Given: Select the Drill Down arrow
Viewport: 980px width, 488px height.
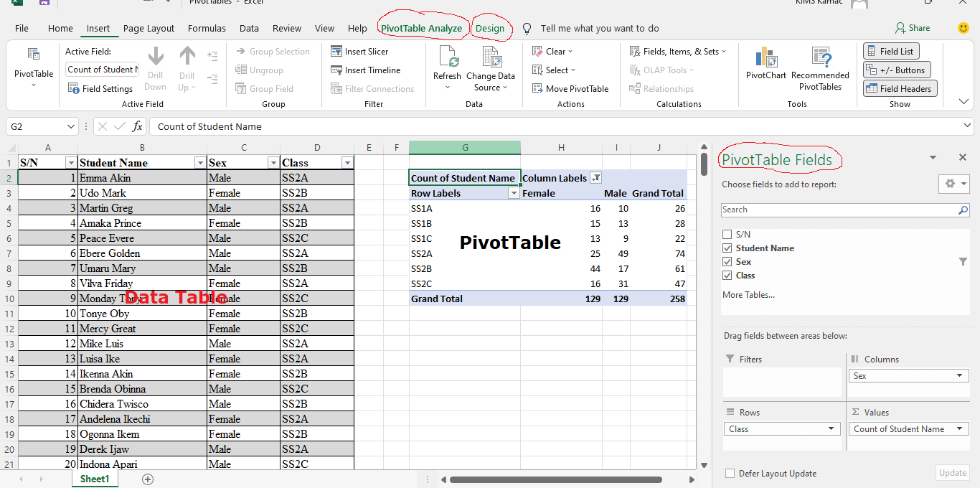Looking at the screenshot, I should (156, 68).
